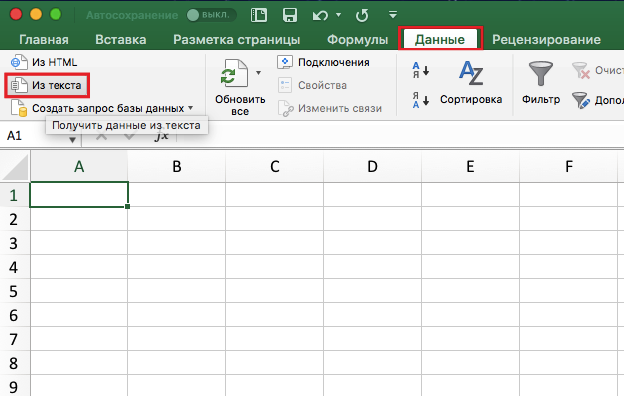This screenshot has width=624, height=396.
Task: Click the Select All corner triangle
Action: click(15, 166)
